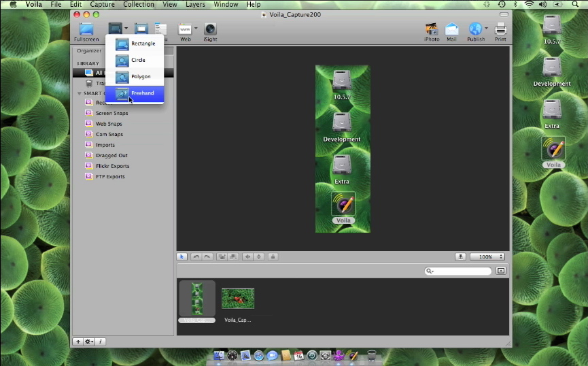The height and width of the screenshot is (366, 588).
Task: Open the Collection menu
Action: tap(139, 5)
